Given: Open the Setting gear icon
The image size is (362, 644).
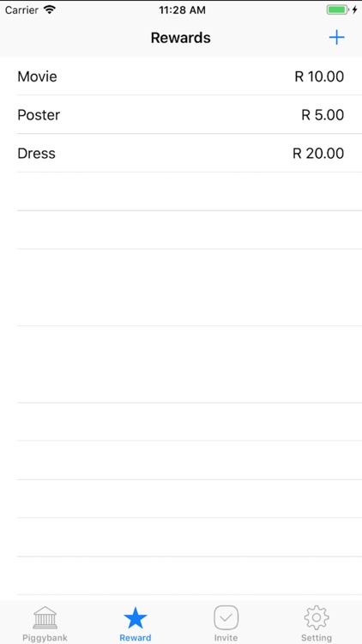Looking at the screenshot, I should click(317, 617).
